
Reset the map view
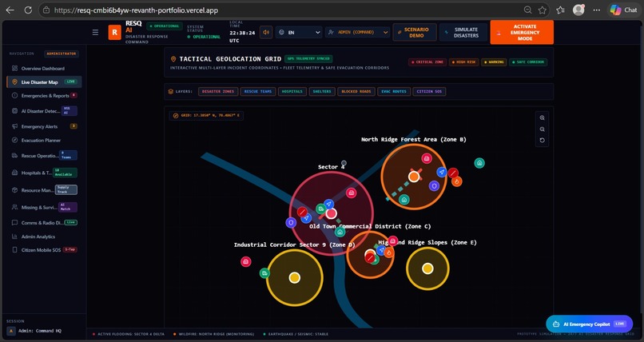coord(543,141)
